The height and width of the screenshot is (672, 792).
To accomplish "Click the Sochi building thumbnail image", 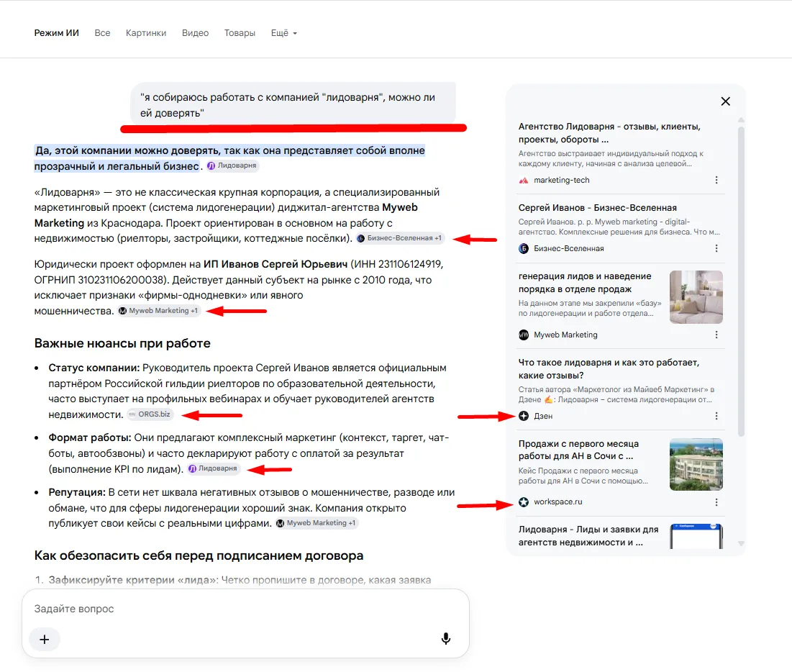I will click(x=696, y=464).
